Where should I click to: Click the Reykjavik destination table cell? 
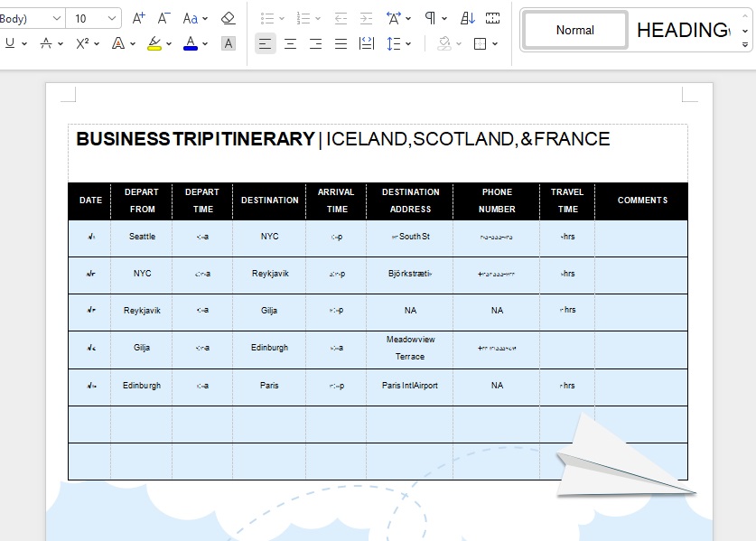coord(269,274)
